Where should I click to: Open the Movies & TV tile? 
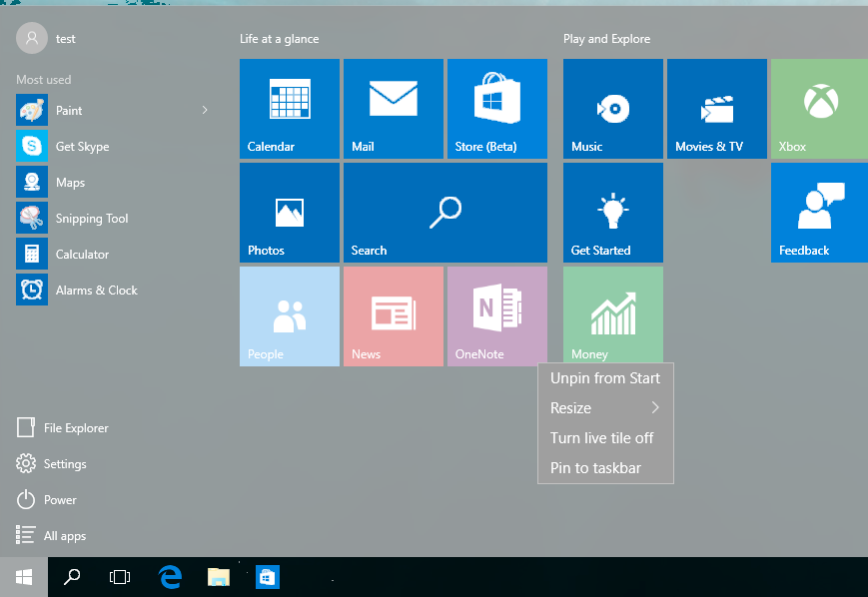(x=717, y=109)
